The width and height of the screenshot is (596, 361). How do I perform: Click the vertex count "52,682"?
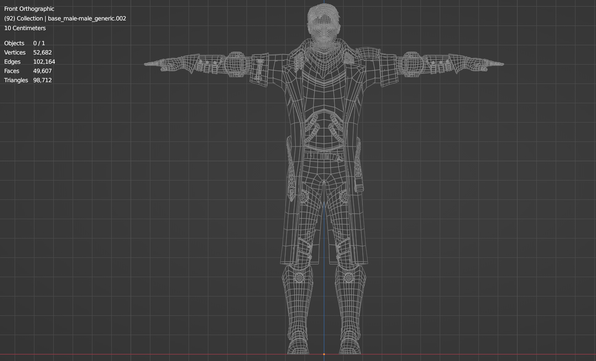[x=42, y=52]
